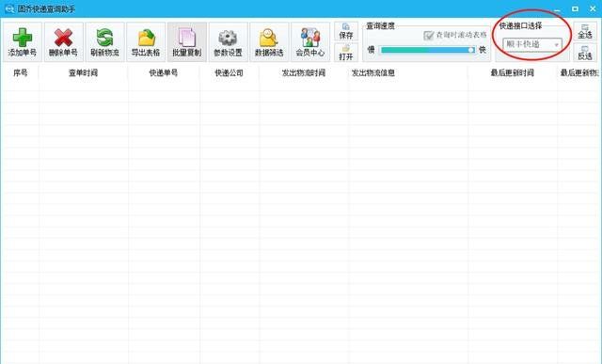Image resolution: width=602 pixels, height=364 pixels.
Task: Open the 数据筛选 data filter
Action: coord(269,41)
